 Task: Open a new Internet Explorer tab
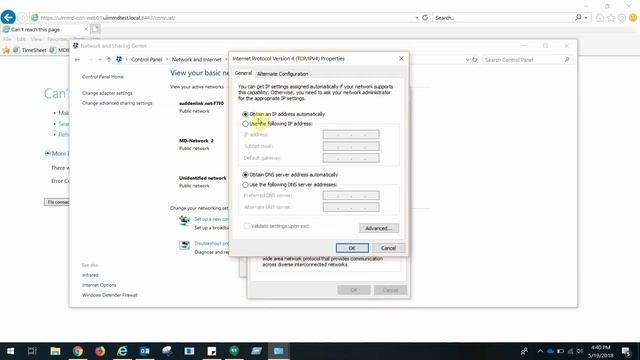coord(95,29)
